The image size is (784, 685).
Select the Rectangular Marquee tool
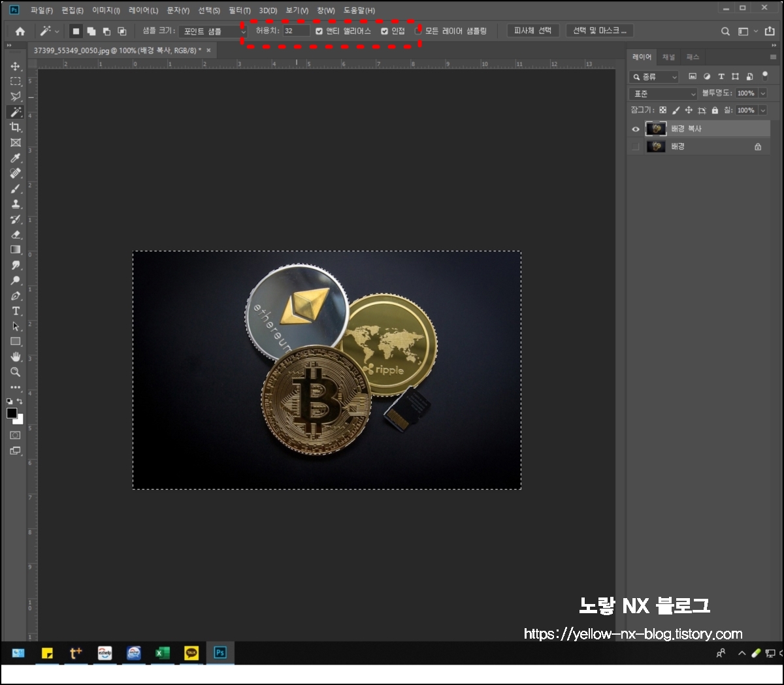point(16,82)
